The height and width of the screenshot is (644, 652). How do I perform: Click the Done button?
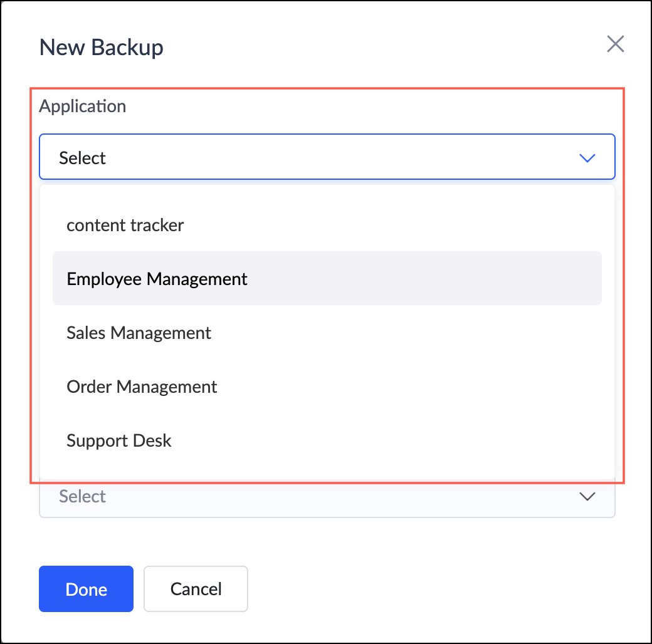86,589
